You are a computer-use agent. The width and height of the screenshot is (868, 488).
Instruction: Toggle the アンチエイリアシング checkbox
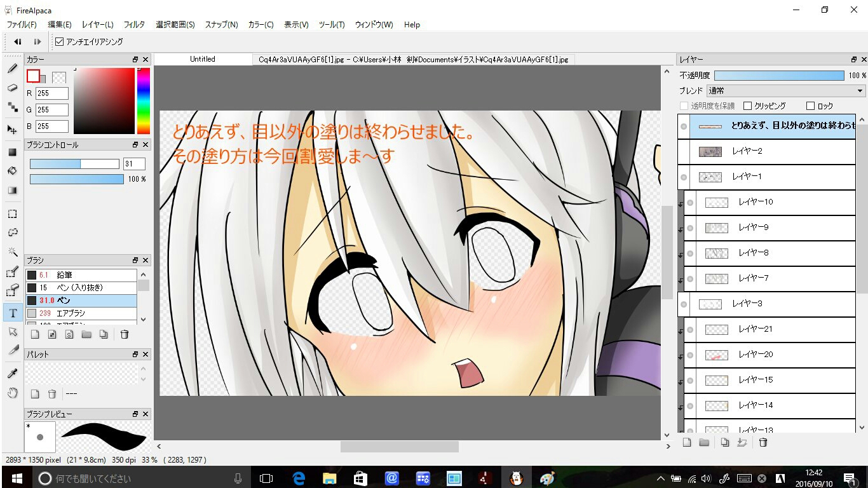tap(60, 42)
